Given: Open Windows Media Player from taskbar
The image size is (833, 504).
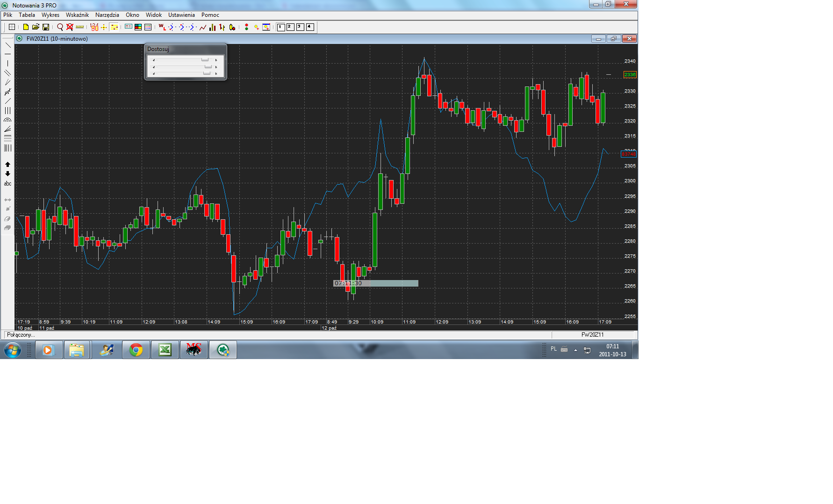Looking at the screenshot, I should [x=49, y=350].
